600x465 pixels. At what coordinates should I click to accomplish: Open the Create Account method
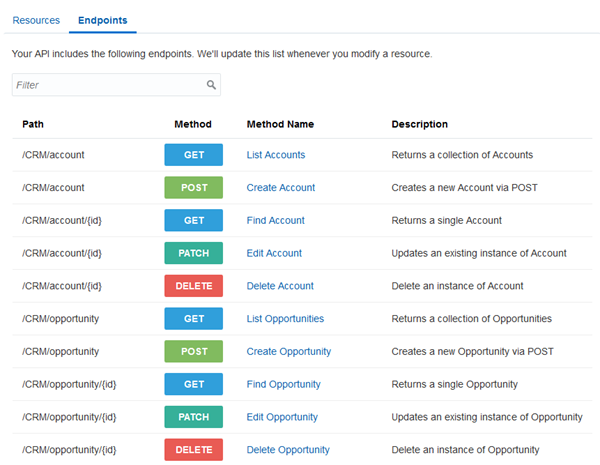[280, 188]
